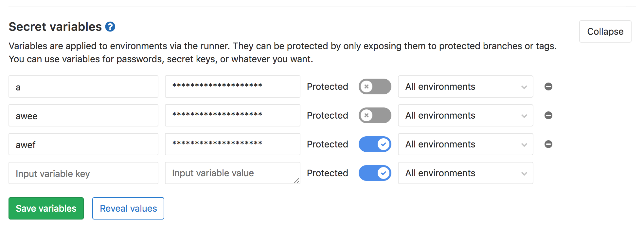Switch off Protected on new variable row

(x=375, y=173)
